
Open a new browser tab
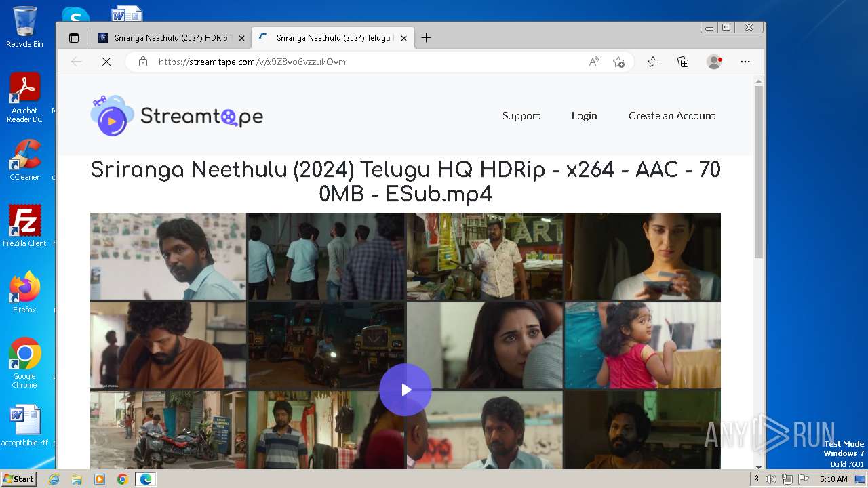426,38
